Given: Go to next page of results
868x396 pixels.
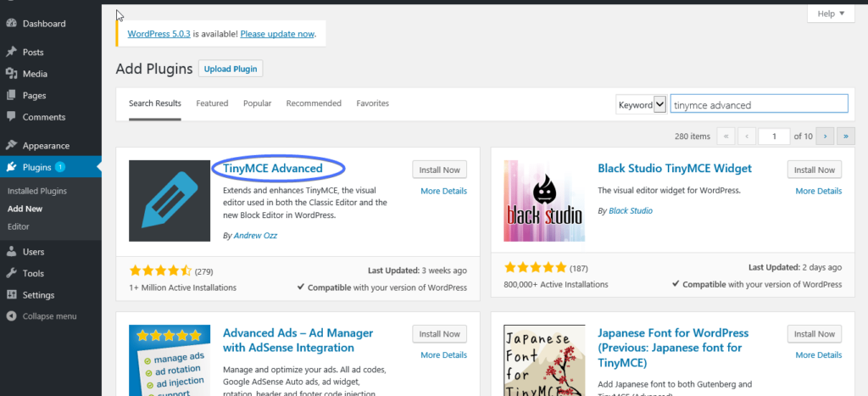Looking at the screenshot, I should pos(825,137).
